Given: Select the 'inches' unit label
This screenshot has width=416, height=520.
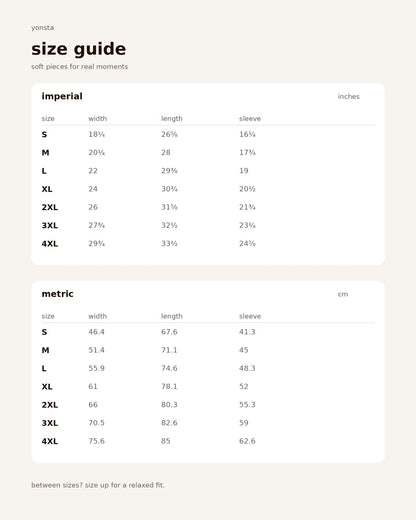Looking at the screenshot, I should [349, 97].
